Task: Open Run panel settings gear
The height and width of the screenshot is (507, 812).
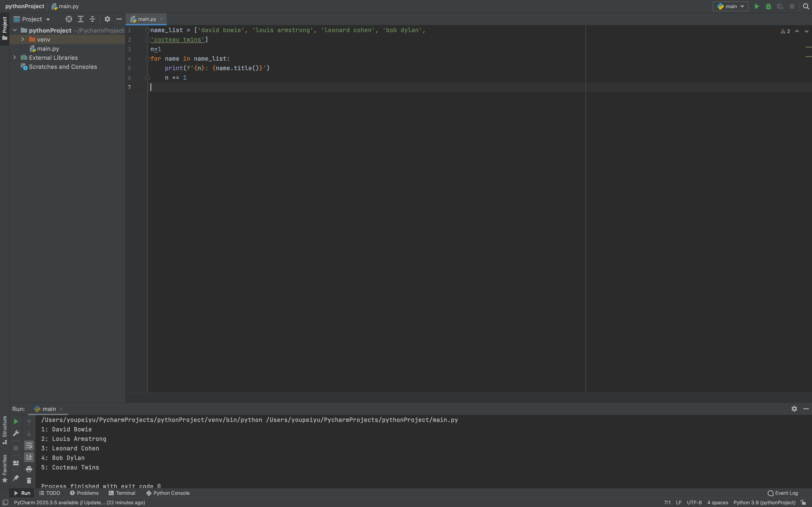Action: click(794, 409)
